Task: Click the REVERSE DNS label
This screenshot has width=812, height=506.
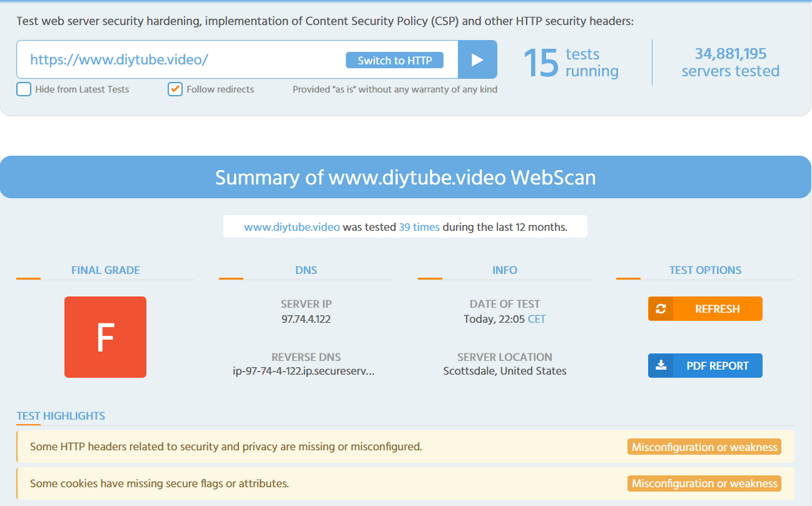Action: (306, 357)
